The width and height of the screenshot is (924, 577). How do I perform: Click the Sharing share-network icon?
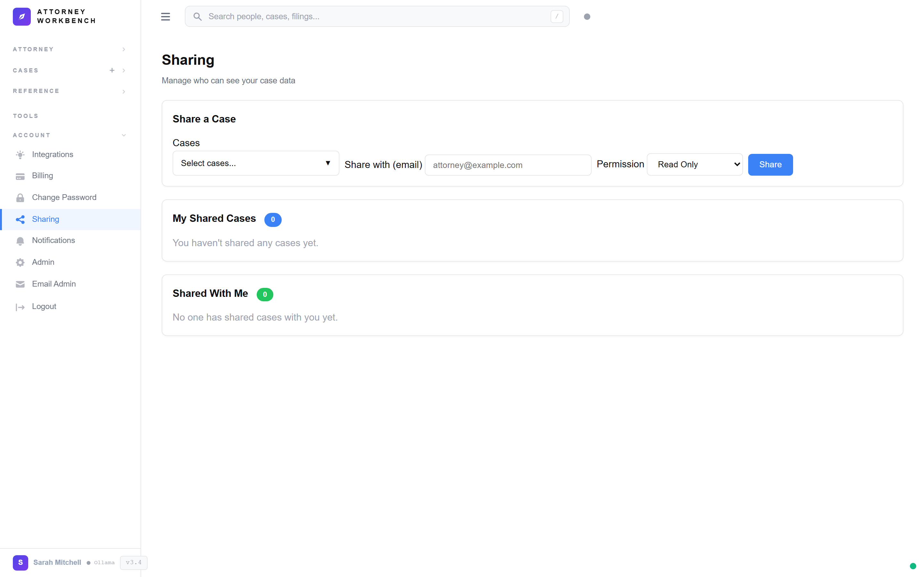click(x=20, y=220)
